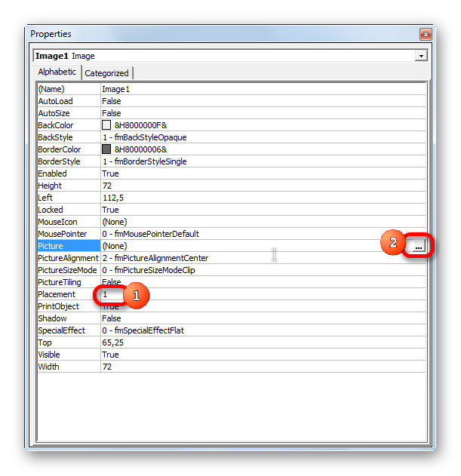Click the Image1 name value field

[263, 89]
